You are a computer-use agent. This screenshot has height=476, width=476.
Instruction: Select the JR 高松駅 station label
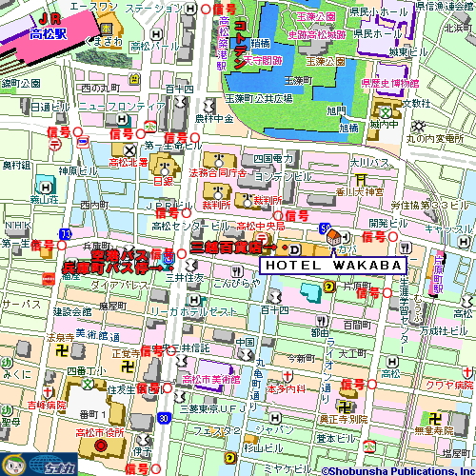(49, 27)
